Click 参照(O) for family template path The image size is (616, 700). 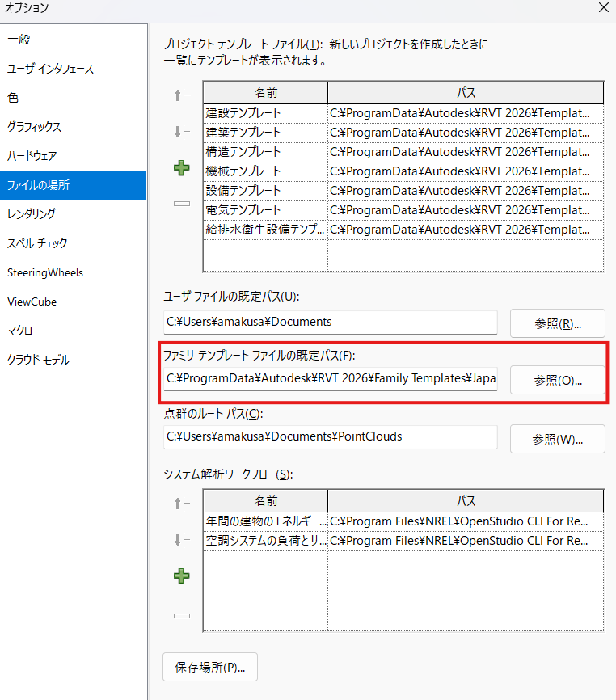(557, 380)
